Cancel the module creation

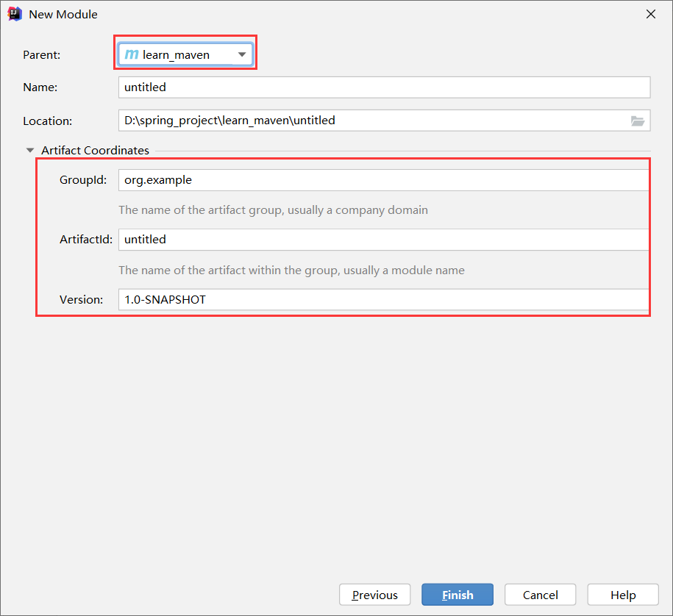pyautogui.click(x=541, y=595)
